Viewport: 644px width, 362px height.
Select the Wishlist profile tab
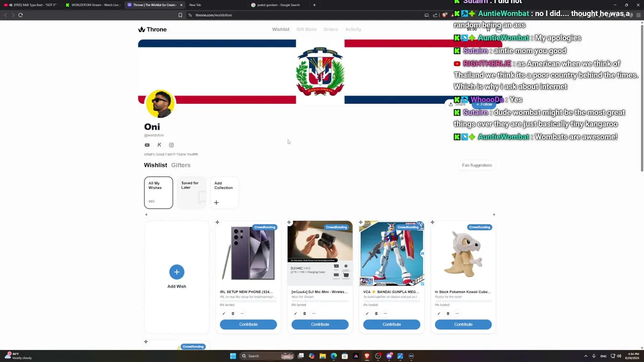[155, 165]
